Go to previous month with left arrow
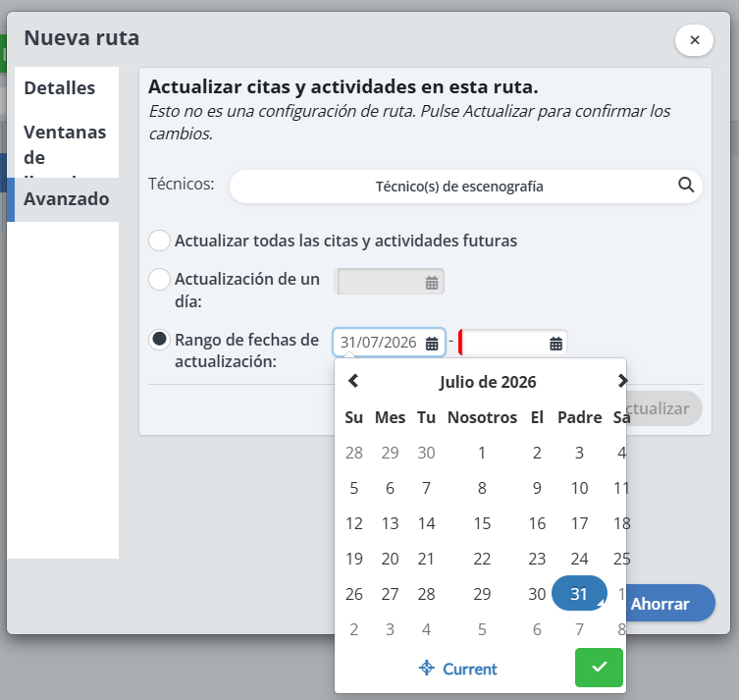739x700 pixels. (353, 380)
